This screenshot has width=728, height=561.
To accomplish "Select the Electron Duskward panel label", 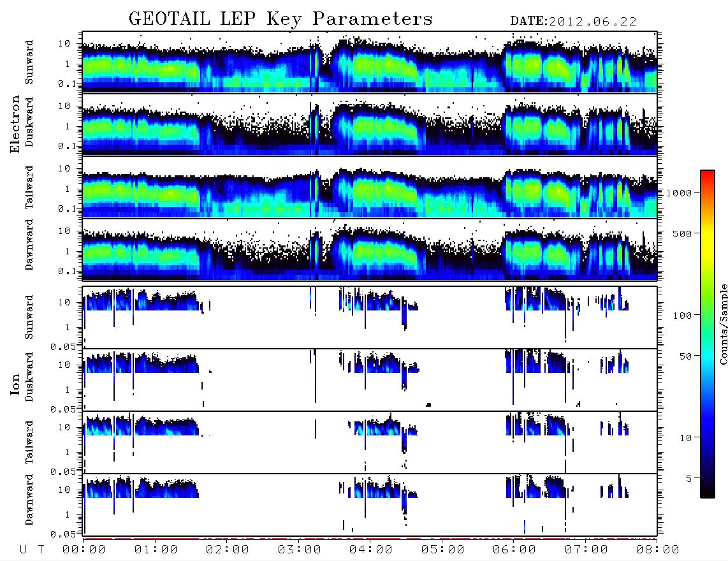I will (x=29, y=122).
